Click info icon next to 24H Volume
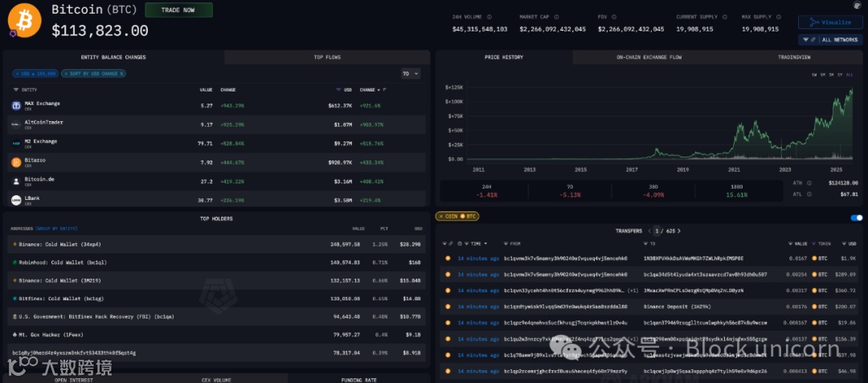Screen dimensions: 868x383 [489, 17]
